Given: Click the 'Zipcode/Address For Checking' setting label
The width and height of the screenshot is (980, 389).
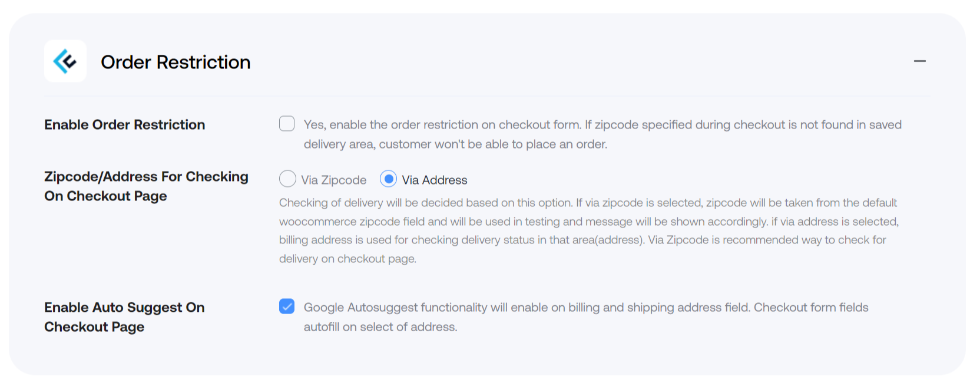Looking at the screenshot, I should point(146,186).
